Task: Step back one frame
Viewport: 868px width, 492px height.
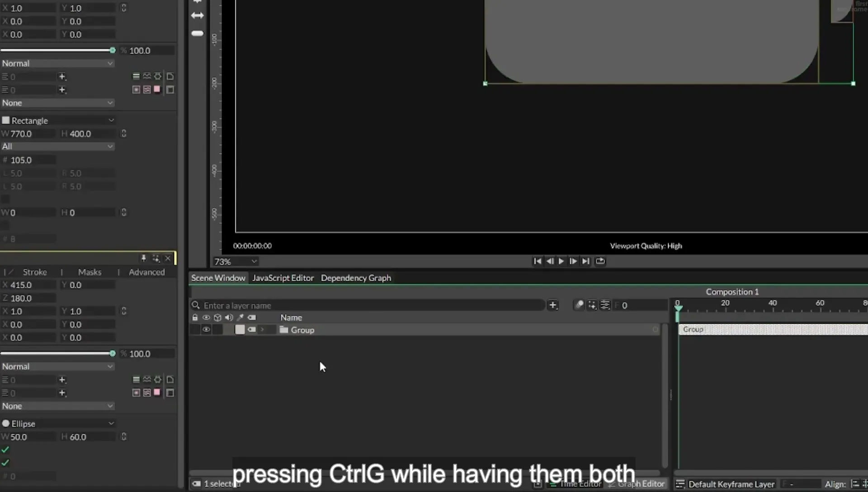Action: pyautogui.click(x=550, y=261)
